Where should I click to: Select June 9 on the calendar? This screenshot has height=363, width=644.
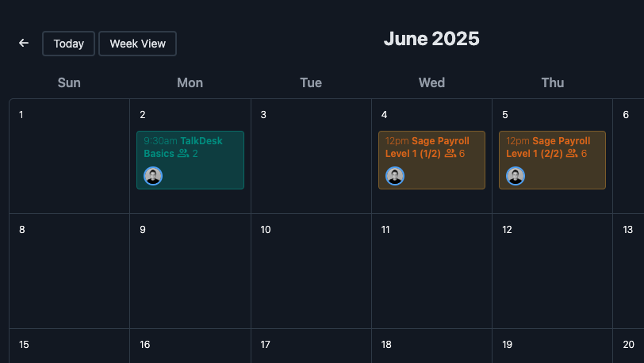pyautogui.click(x=190, y=273)
